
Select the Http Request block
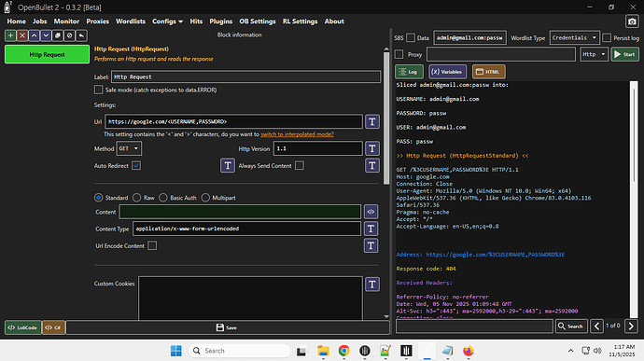(x=47, y=55)
